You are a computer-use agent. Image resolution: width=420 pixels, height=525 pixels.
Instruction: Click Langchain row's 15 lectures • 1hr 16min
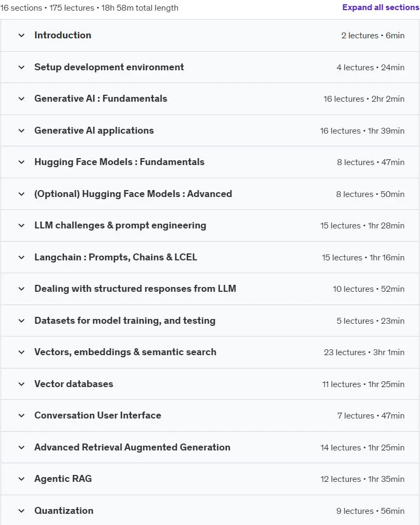coord(363,258)
